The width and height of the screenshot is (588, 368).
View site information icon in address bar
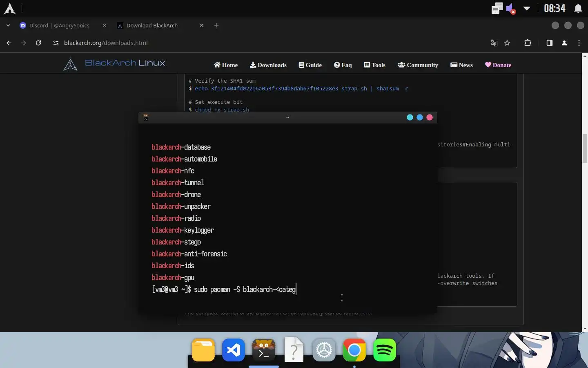click(56, 43)
